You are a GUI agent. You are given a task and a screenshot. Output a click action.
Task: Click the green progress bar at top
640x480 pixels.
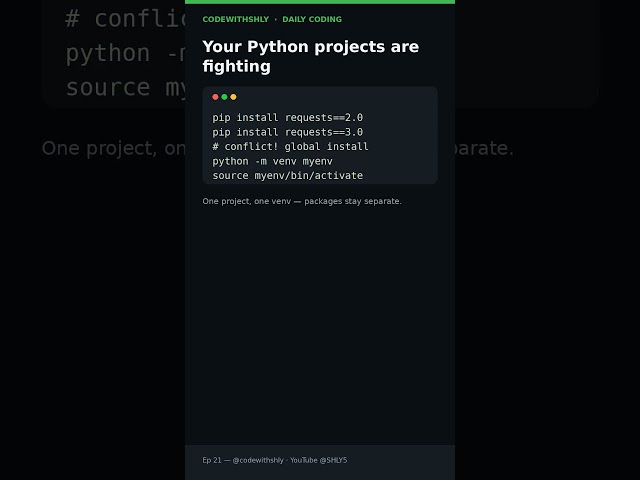coord(320,2)
